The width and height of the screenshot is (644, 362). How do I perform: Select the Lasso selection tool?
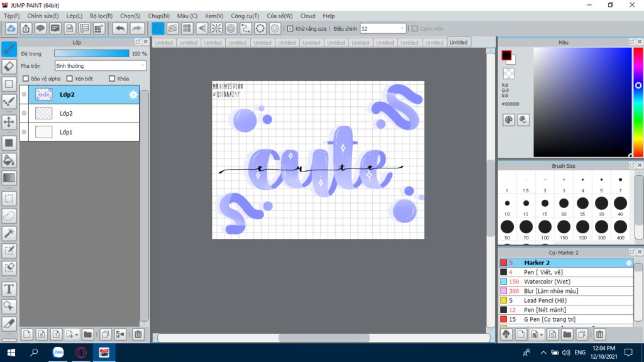click(x=9, y=216)
